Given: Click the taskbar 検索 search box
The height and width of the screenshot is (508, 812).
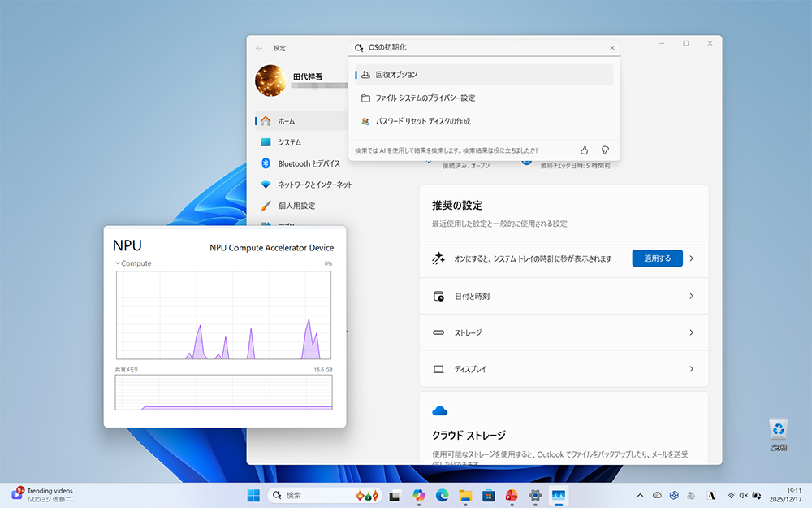Looking at the screenshot, I should point(325,496).
